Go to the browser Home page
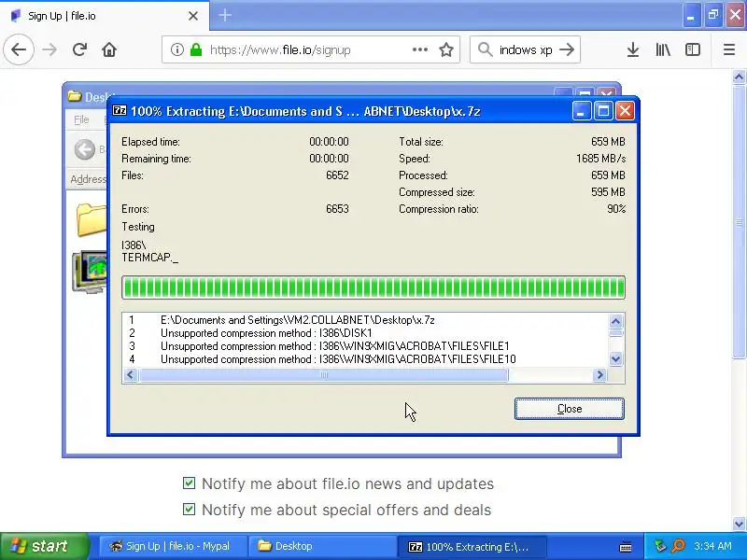The width and height of the screenshot is (747, 560). 109,49
